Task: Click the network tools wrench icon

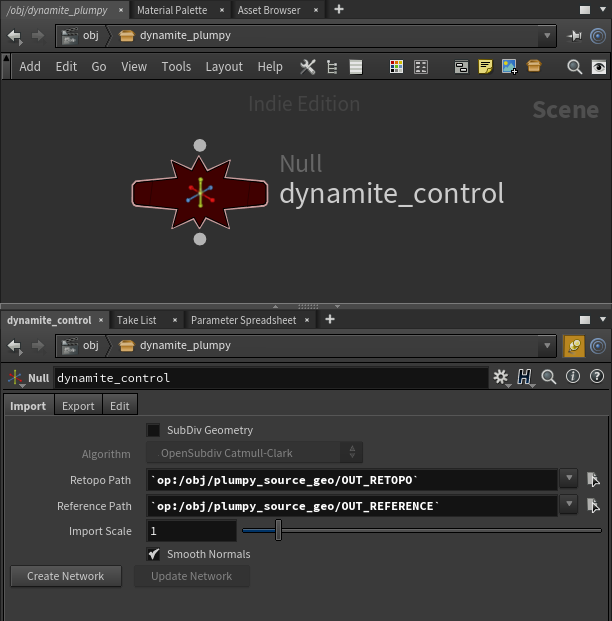Action: (308, 67)
